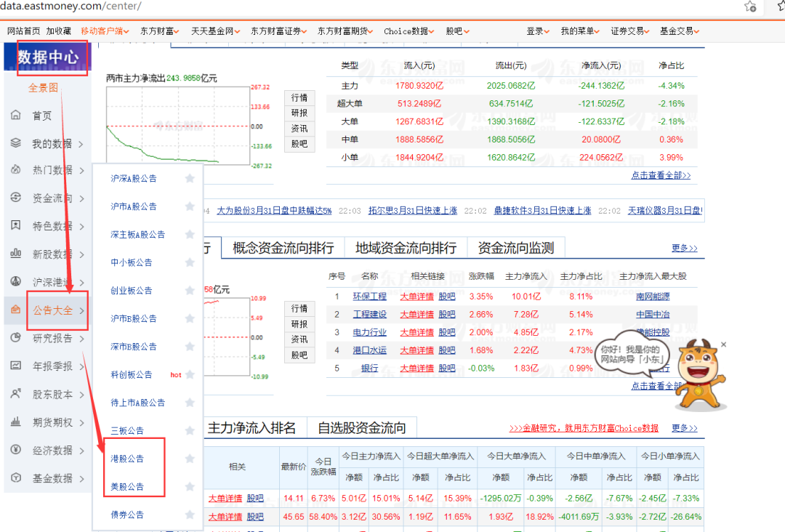Switch to 资金流向监测 tab
The image size is (785, 532).
(516, 248)
